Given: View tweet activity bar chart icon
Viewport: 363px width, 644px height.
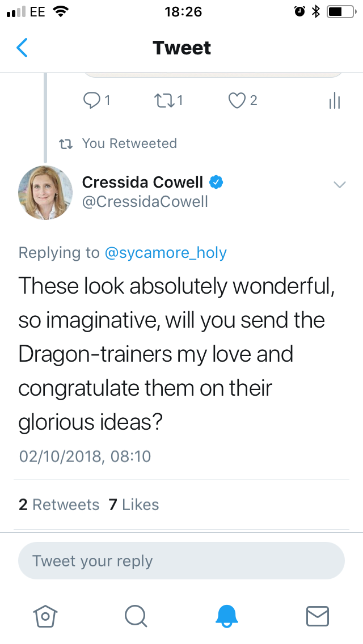Looking at the screenshot, I should pos(335,101).
